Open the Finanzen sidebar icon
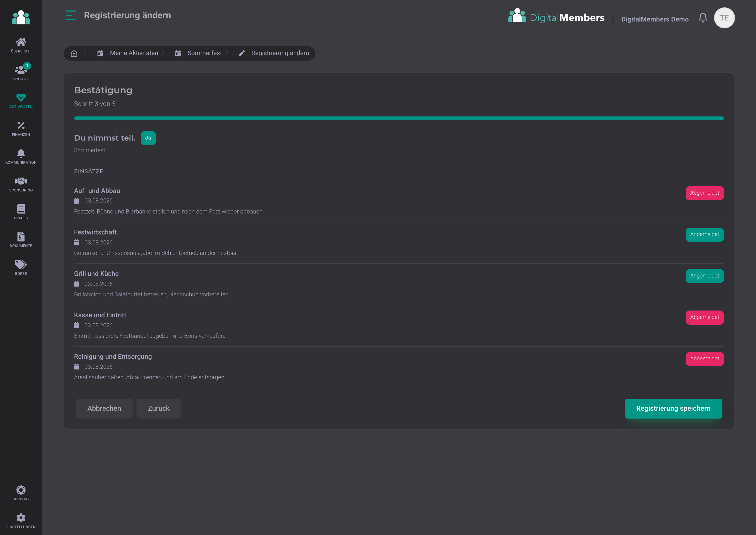 [x=21, y=129]
